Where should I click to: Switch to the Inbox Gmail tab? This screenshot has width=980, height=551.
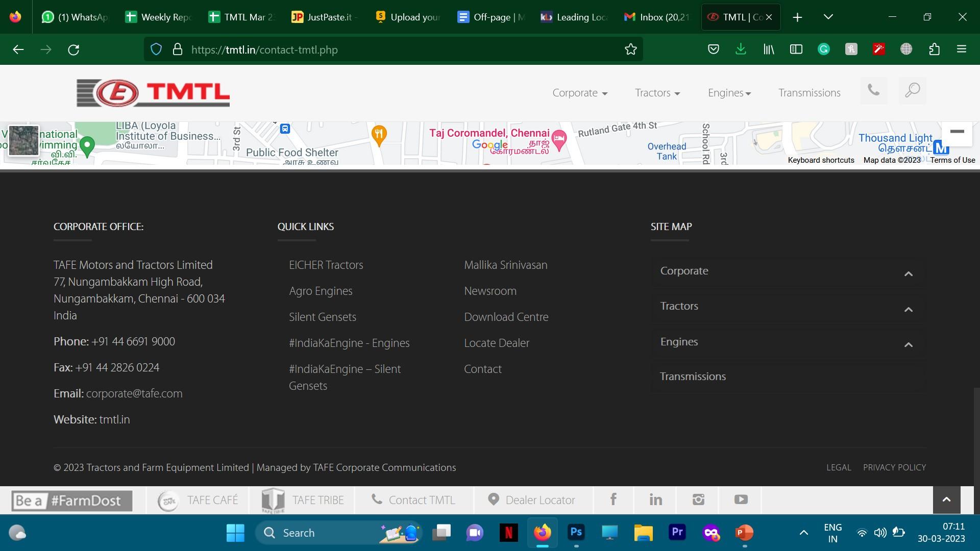click(x=657, y=17)
